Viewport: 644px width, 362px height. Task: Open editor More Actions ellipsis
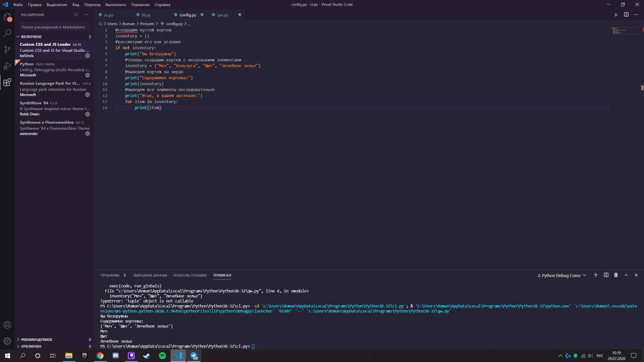pos(636,15)
